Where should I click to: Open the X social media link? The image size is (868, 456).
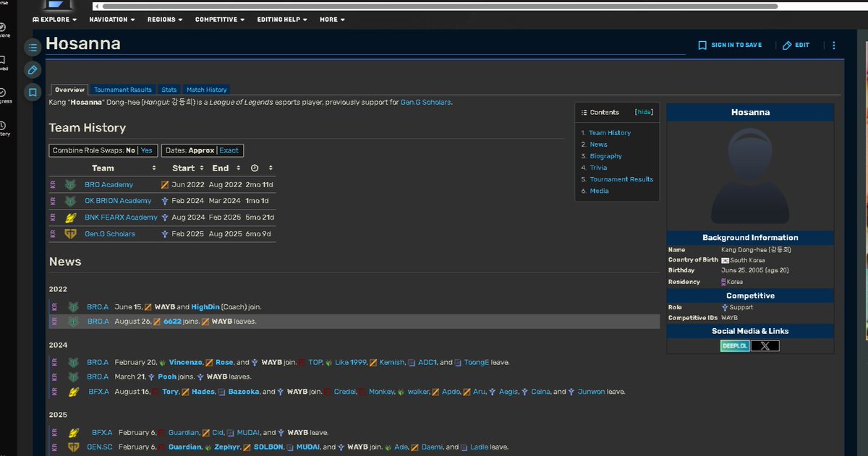(765, 346)
